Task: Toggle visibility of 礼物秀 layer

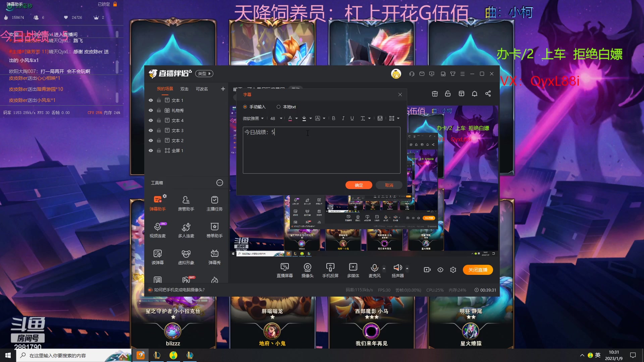Action: (x=151, y=110)
